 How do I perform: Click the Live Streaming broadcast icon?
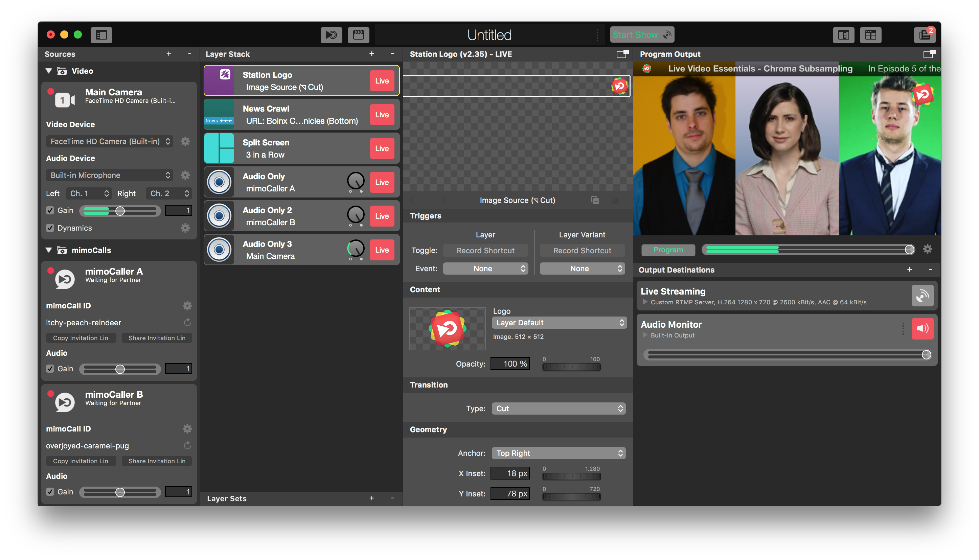pyautogui.click(x=922, y=295)
